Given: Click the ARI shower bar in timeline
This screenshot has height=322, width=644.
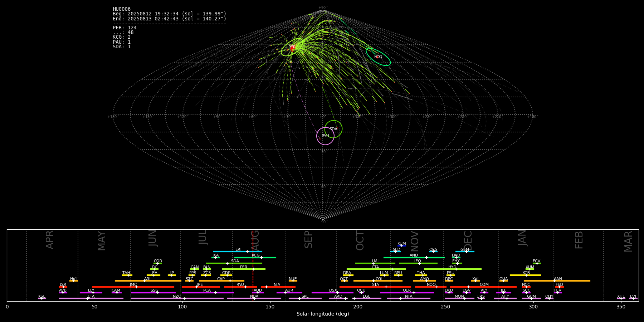Looking at the screenshot, I should point(148,281).
